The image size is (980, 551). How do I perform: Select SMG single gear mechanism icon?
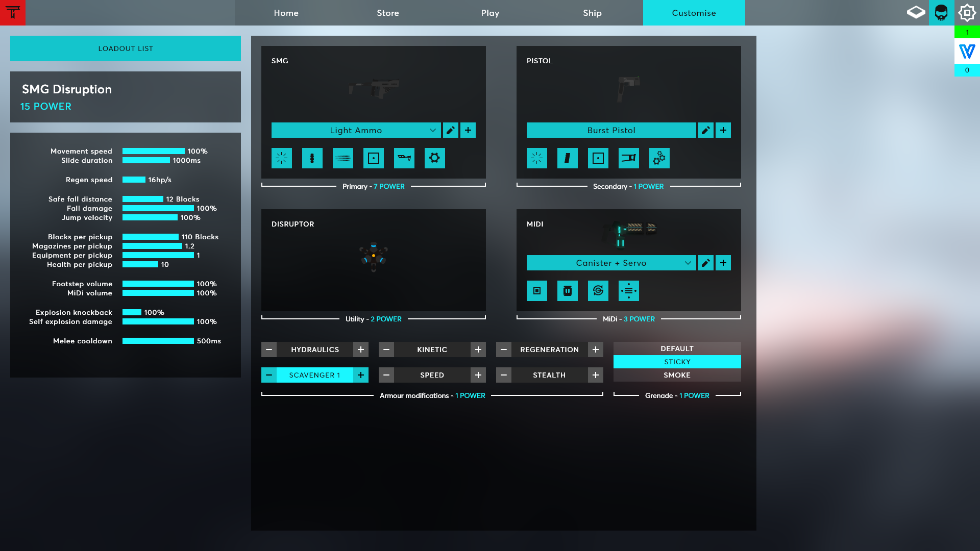435,158
